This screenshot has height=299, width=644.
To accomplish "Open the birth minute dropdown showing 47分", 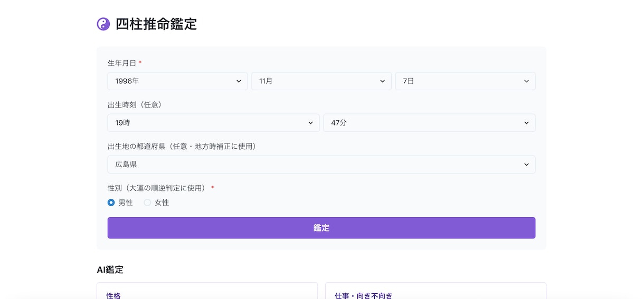I will [429, 123].
